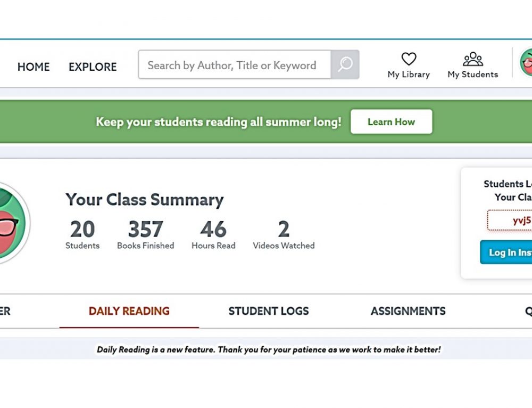Click the blue Log In Instantly button
This screenshot has height=408, width=532.
coord(506,252)
